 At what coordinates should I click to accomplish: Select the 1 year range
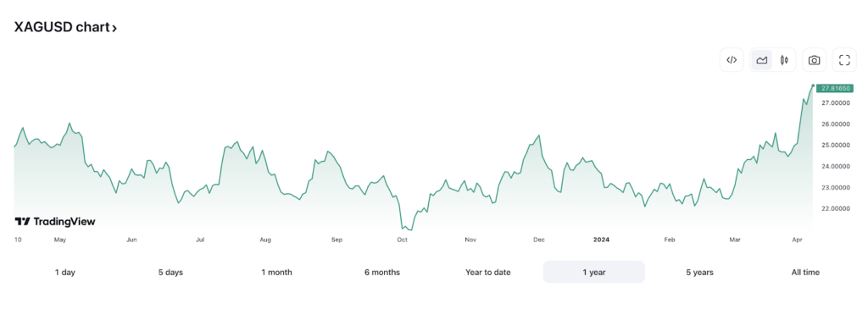594,272
